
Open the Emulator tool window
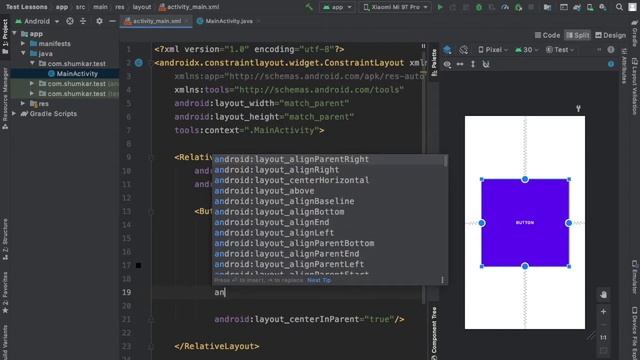tap(635, 277)
